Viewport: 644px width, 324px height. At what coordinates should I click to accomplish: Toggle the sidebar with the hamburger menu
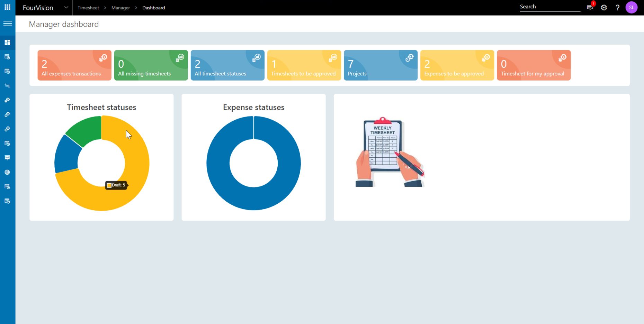pyautogui.click(x=7, y=24)
